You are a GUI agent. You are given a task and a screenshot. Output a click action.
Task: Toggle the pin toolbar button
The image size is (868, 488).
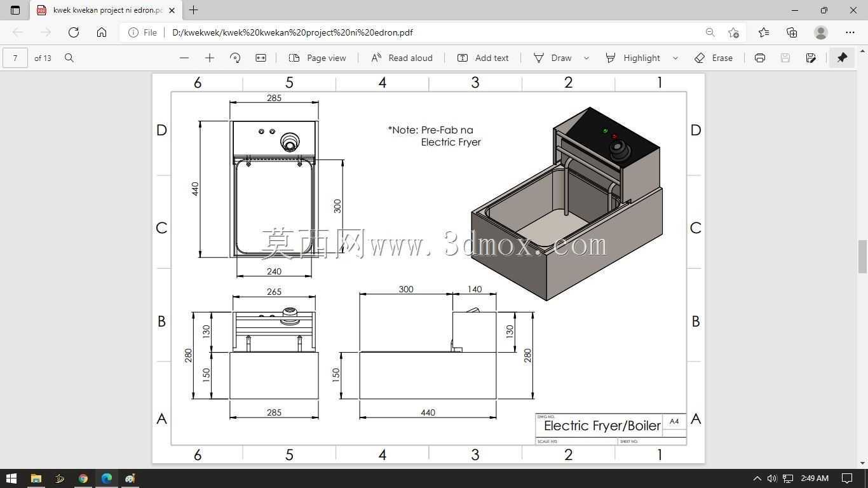pyautogui.click(x=842, y=58)
